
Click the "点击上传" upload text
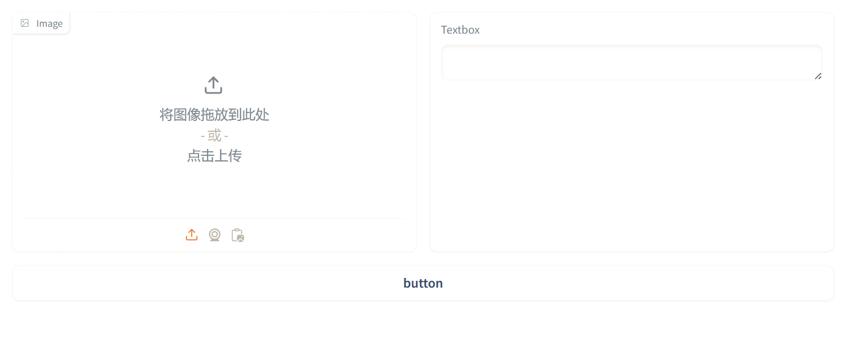point(214,156)
